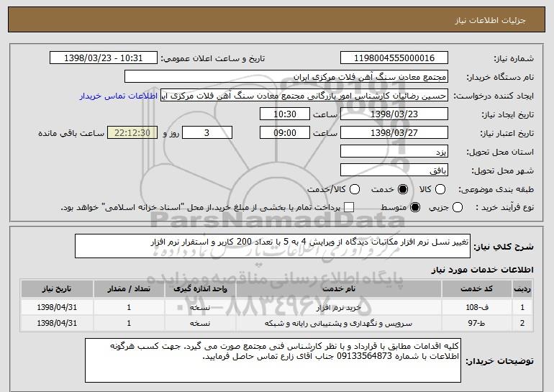Select the جزیی purchase type radio
The image size is (554, 392).
click(x=457, y=207)
